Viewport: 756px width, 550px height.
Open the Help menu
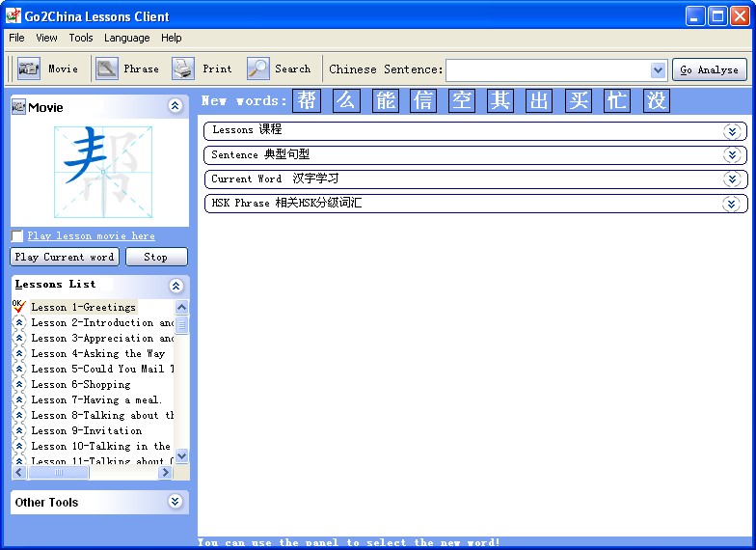172,38
